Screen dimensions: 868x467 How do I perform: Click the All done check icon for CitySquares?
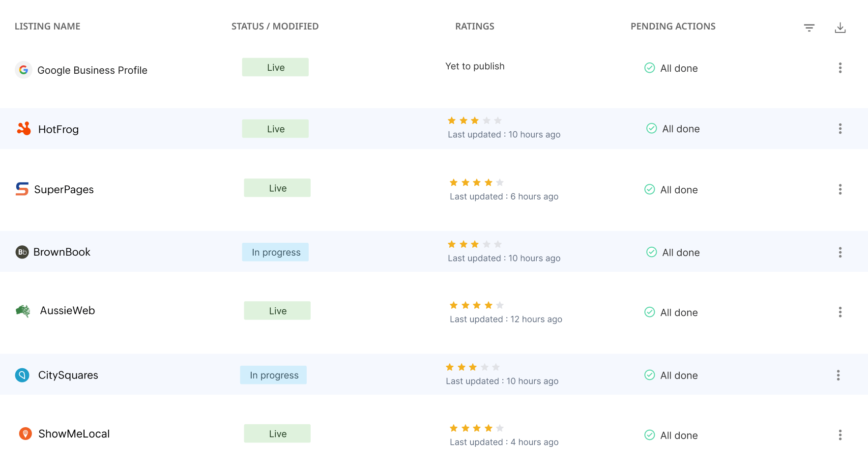[649, 375]
